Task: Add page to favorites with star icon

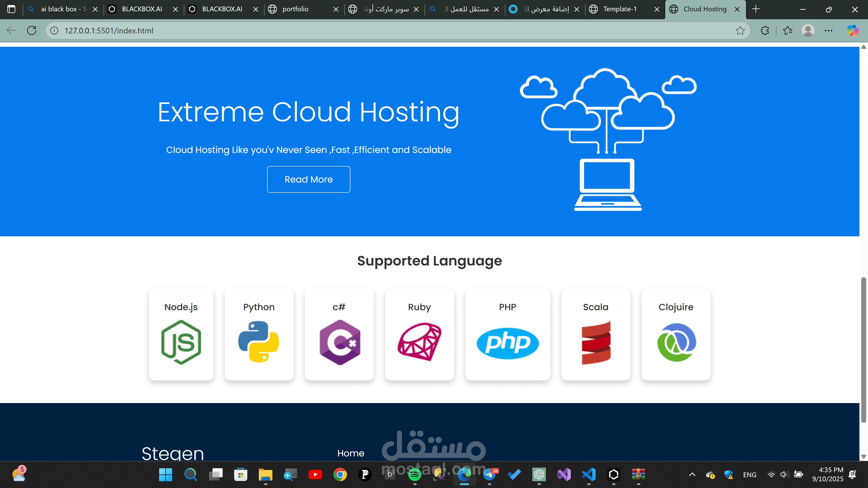Action: pyautogui.click(x=740, y=31)
